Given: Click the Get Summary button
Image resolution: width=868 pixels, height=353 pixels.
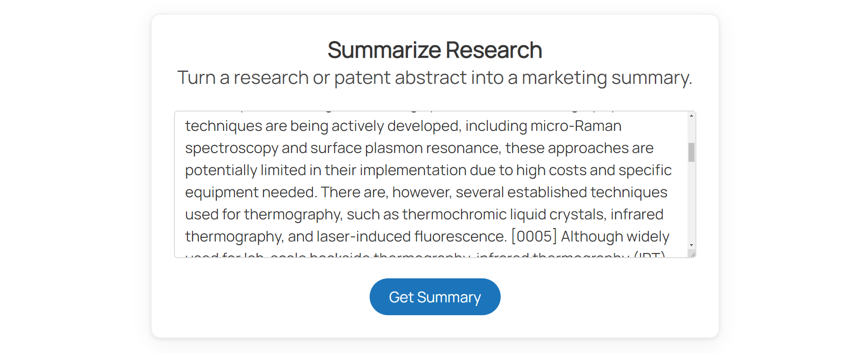Looking at the screenshot, I should coord(435,297).
